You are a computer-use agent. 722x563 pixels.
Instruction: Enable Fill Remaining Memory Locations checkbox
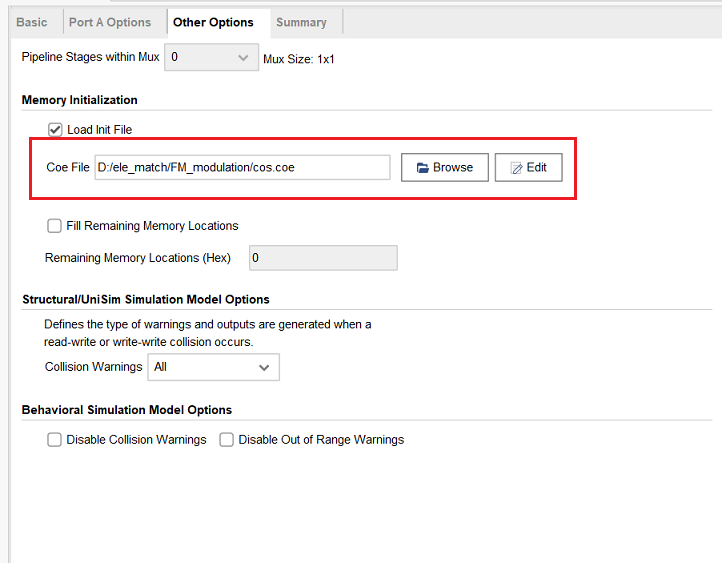coord(55,226)
